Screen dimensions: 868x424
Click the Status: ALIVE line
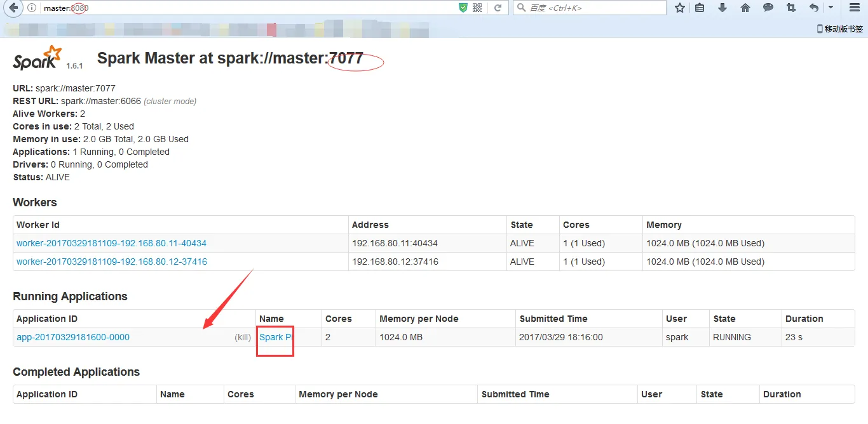point(41,177)
